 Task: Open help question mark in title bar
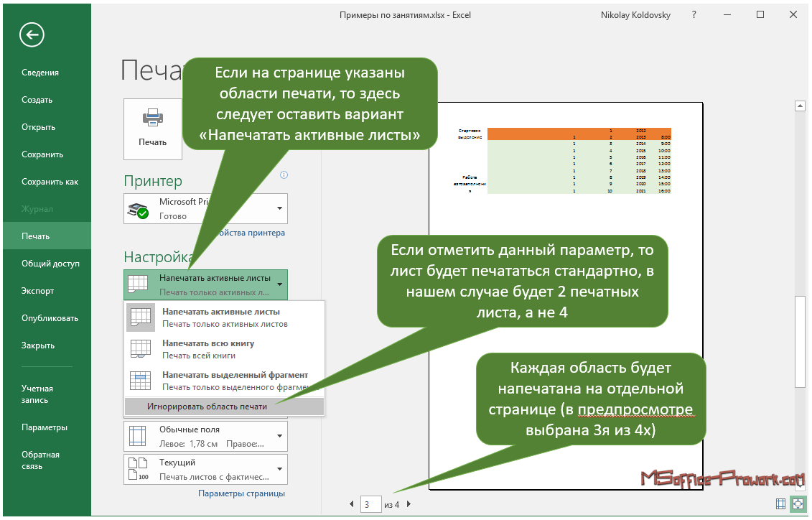(694, 14)
